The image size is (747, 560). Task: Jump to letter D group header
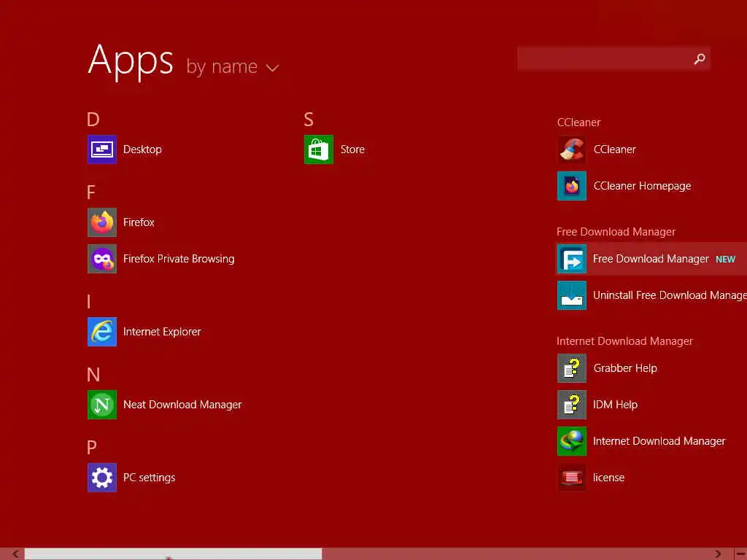point(93,119)
